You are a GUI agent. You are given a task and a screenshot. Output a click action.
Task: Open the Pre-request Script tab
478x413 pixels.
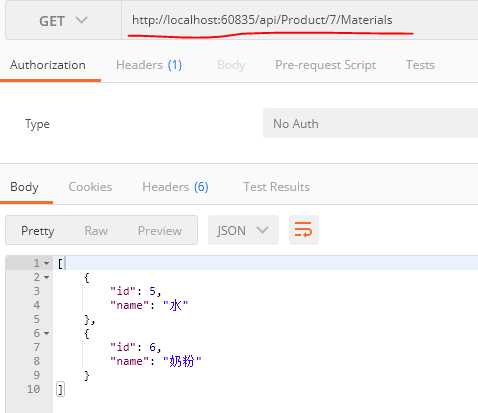(x=325, y=65)
